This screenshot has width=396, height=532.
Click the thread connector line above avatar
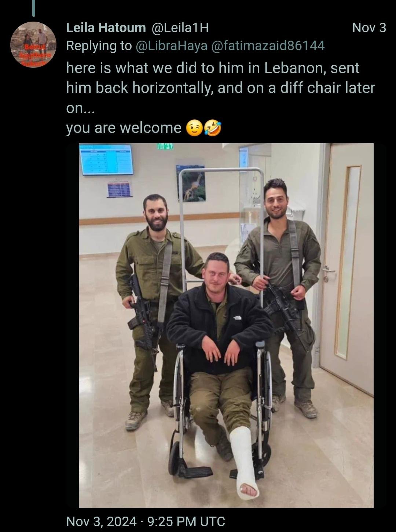point(33,8)
